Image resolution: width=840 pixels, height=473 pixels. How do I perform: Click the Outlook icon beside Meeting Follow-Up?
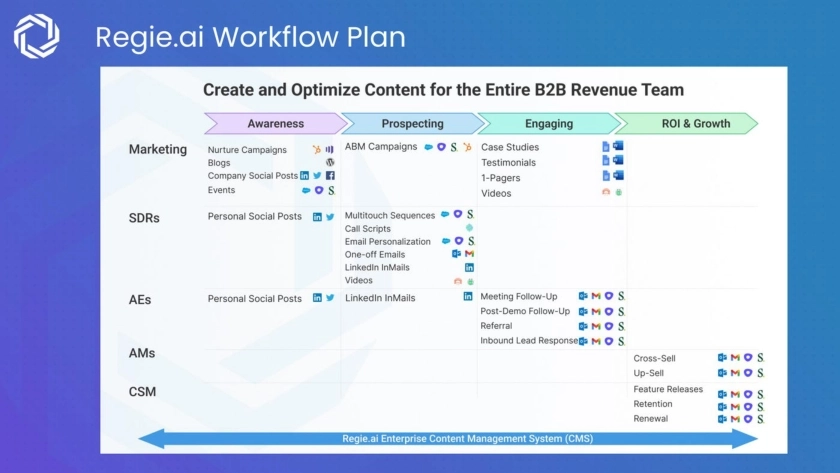pos(583,296)
